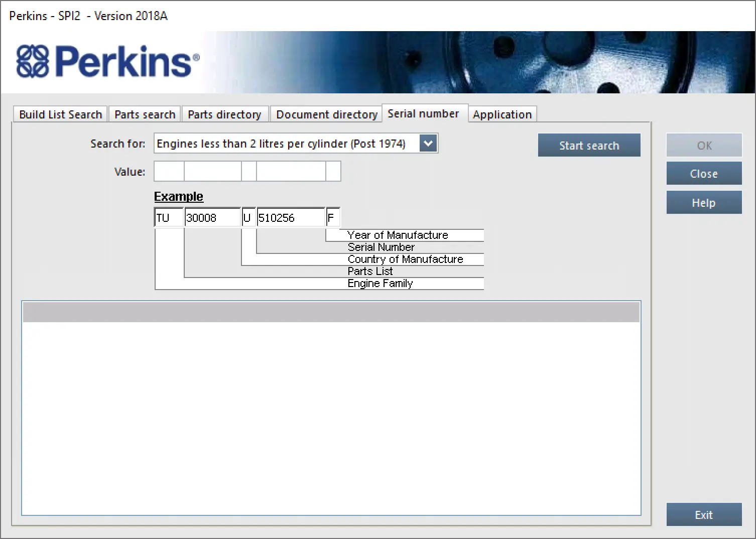Select the Document directory tab
Viewport: 756px width, 539px height.
(x=326, y=114)
